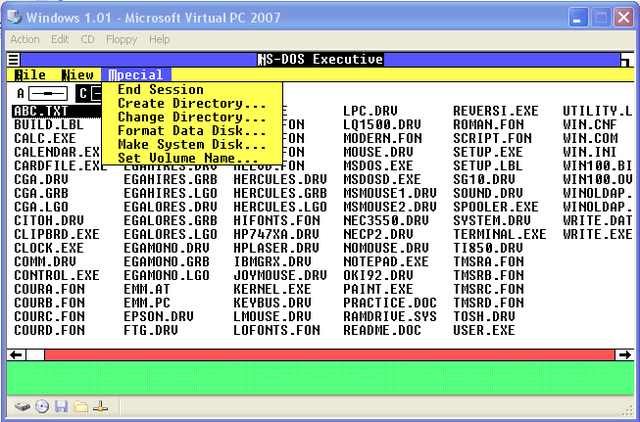Image resolution: width=640 pixels, height=422 pixels.
Task: Choose Set Volume Name...
Action: click(192, 158)
